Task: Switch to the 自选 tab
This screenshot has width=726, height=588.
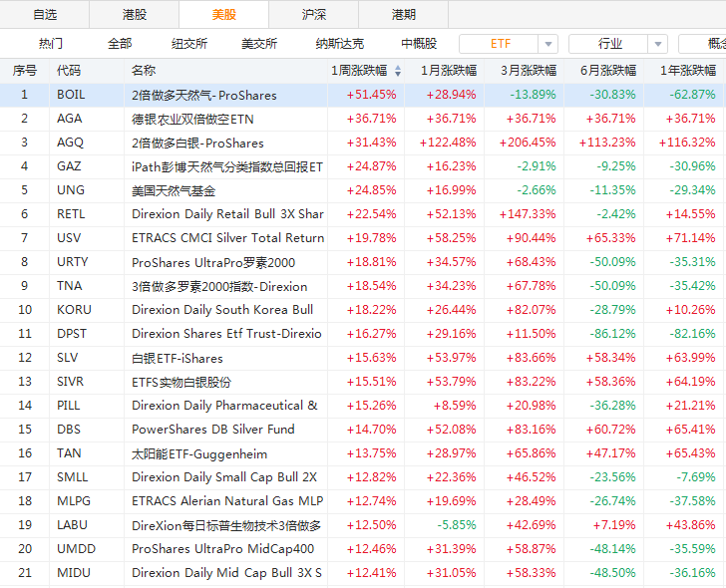Action: 45,14
